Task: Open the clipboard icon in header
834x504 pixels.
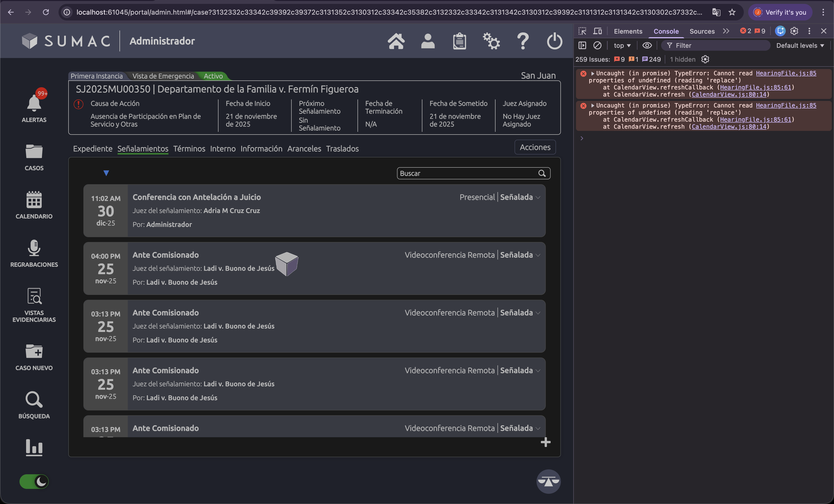Action: coord(459,41)
